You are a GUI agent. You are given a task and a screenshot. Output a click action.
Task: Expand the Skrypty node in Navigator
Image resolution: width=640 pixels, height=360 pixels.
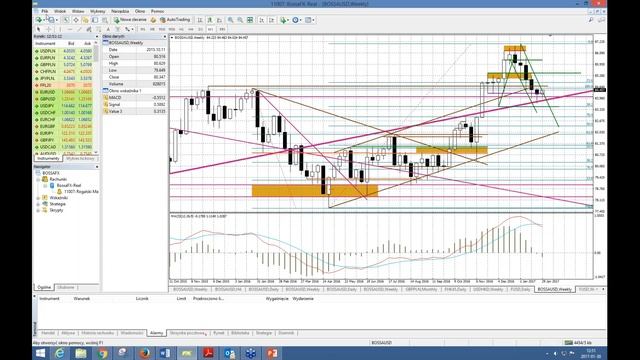point(38,210)
